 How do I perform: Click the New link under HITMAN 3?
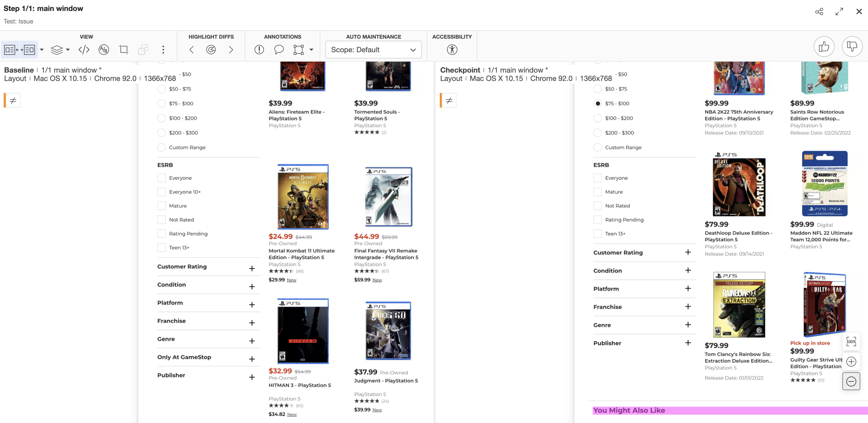(292, 415)
